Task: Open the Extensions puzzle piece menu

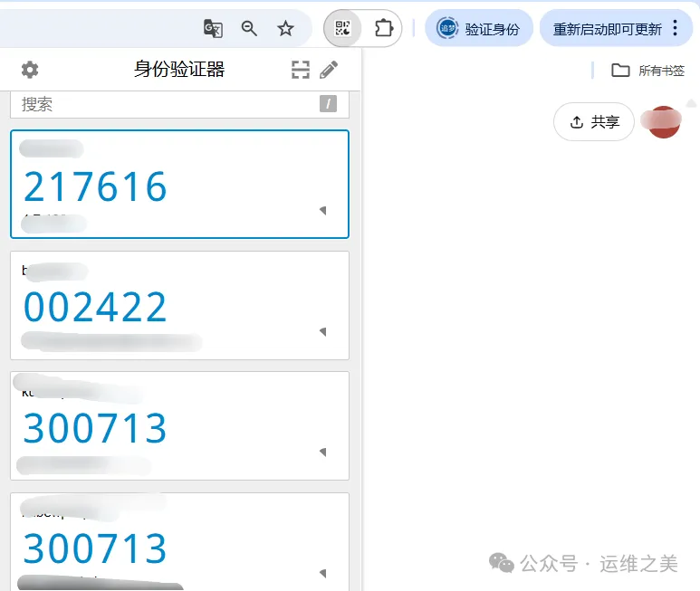Action: [383, 28]
